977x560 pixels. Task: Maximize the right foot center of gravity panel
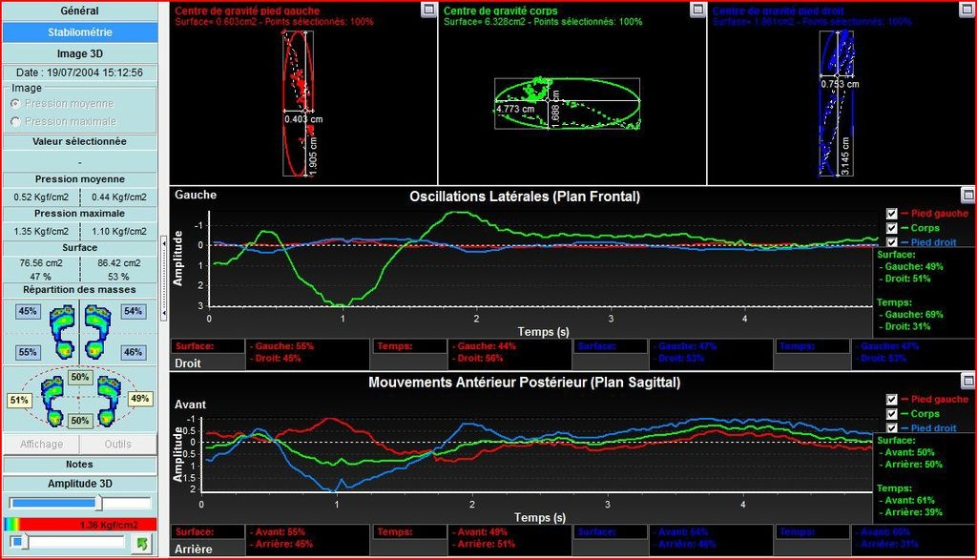click(967, 10)
